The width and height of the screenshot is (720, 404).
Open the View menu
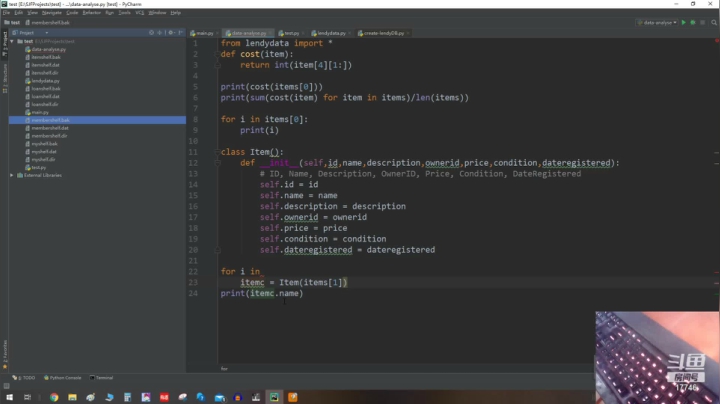click(32, 13)
